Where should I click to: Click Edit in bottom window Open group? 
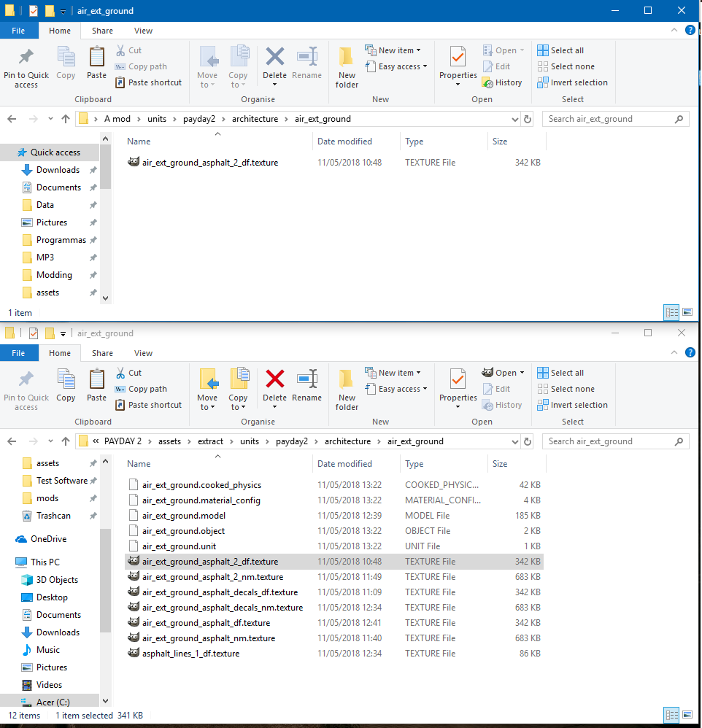(497, 389)
